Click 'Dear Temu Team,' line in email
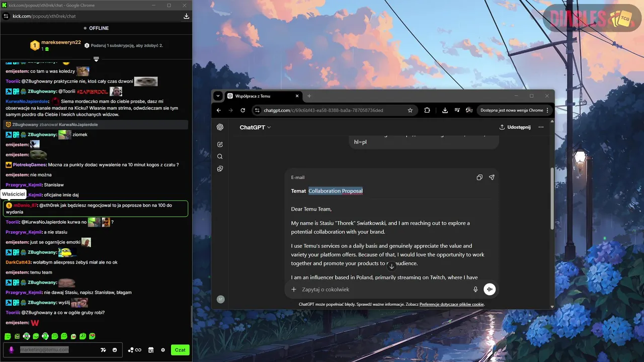Screen dimensions: 644x362 pos(311,209)
